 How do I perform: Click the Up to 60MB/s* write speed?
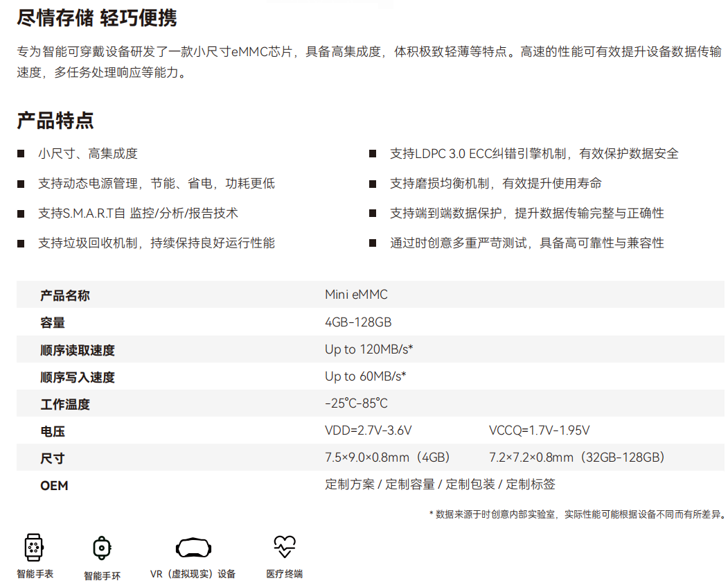365,376
